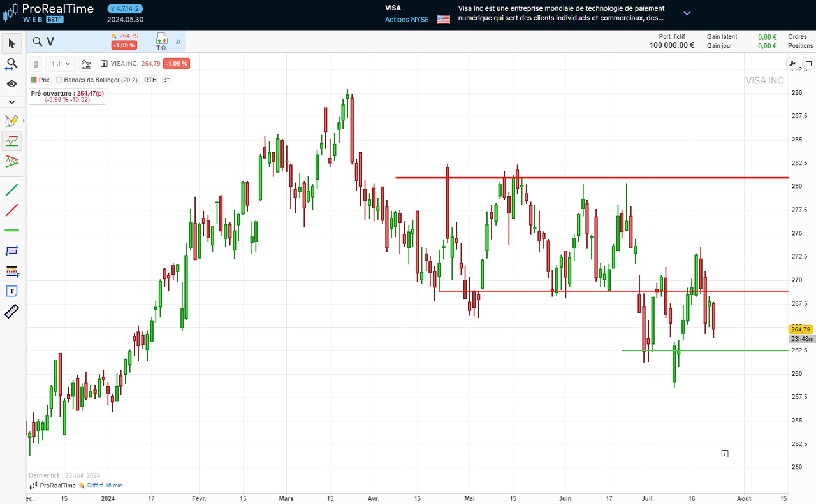Pick the green diagonal line tool
Viewport: 816px width, 504px height.
tap(11, 189)
